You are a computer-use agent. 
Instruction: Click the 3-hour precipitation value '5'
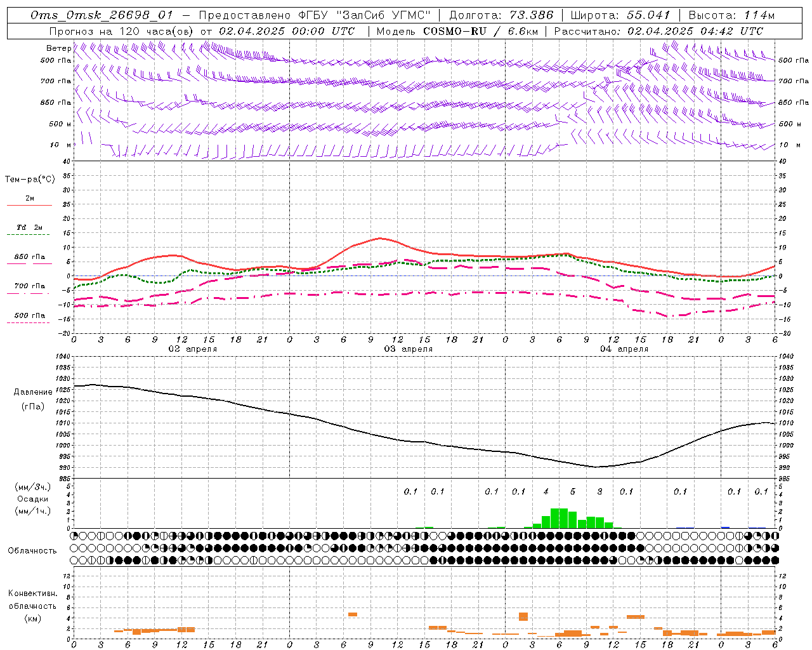573,492
